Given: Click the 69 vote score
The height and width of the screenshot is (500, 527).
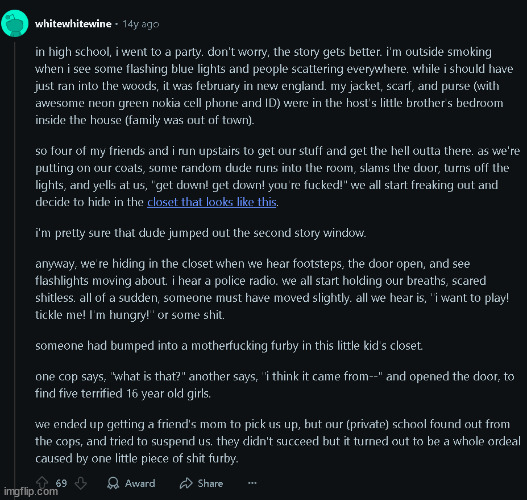Looking at the screenshot, I should (61, 483).
